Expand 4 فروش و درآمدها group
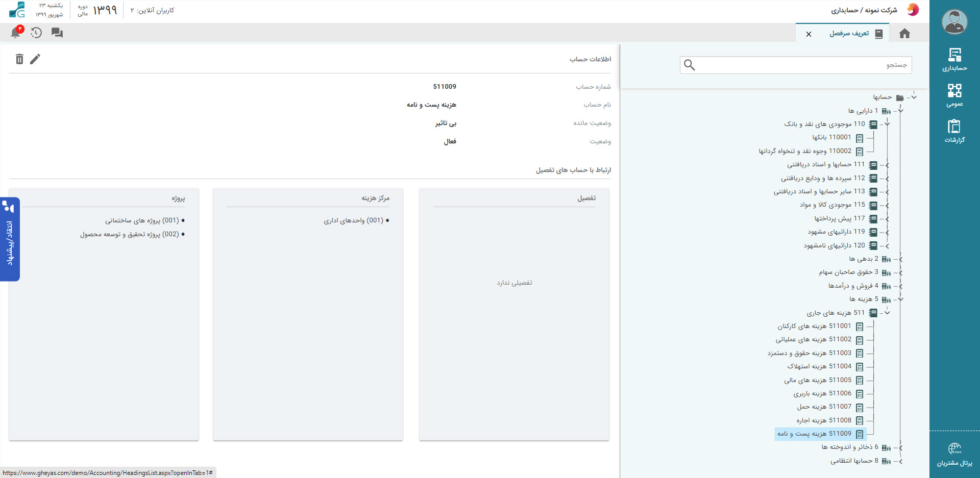The width and height of the screenshot is (980, 478). coord(901,286)
